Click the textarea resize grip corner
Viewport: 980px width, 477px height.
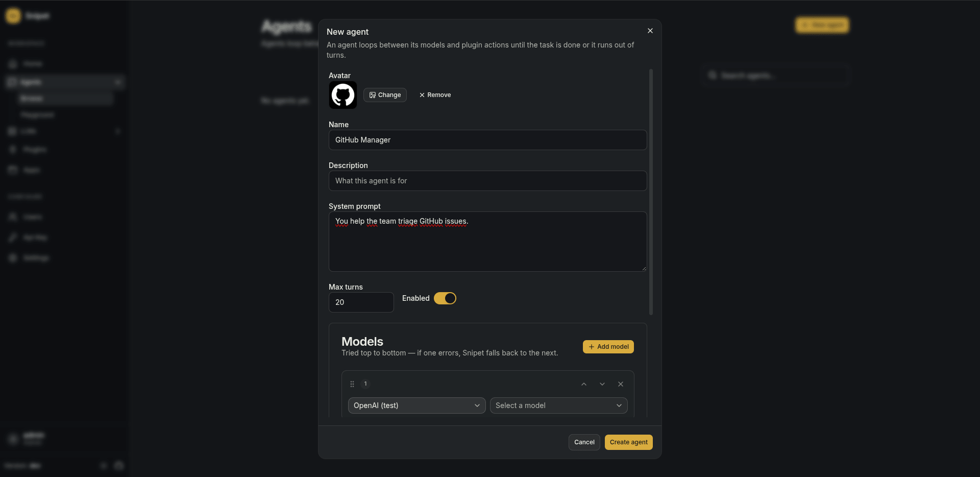644,269
